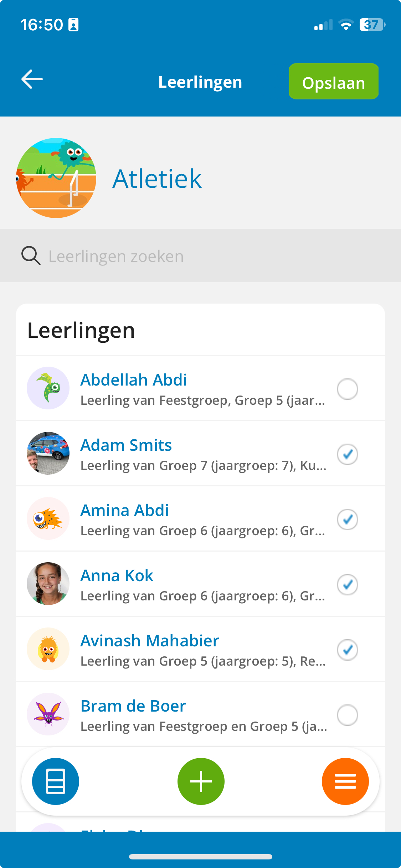The image size is (401, 868).
Task: Tap Bram de Boer's purple monster avatar
Action: point(48,714)
